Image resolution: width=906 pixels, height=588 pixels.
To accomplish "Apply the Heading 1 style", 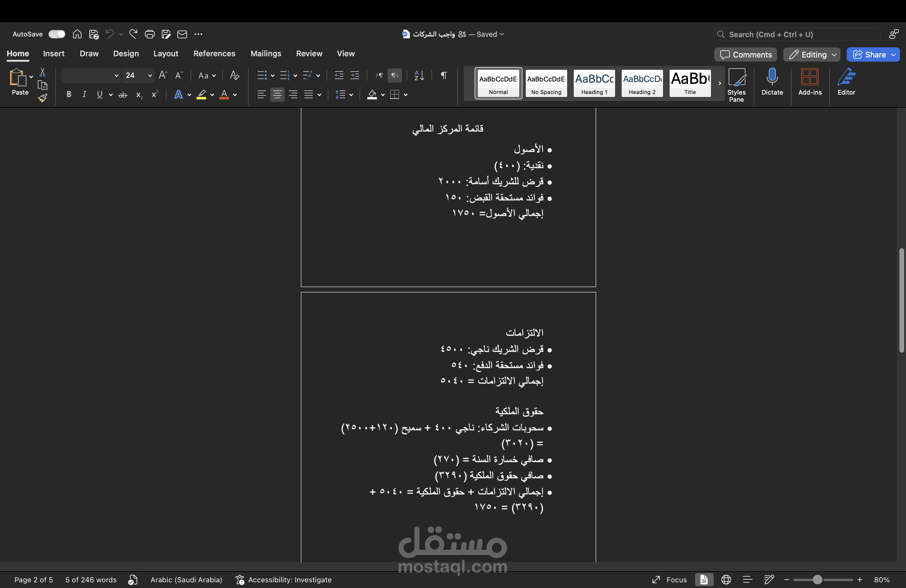I will pyautogui.click(x=594, y=83).
